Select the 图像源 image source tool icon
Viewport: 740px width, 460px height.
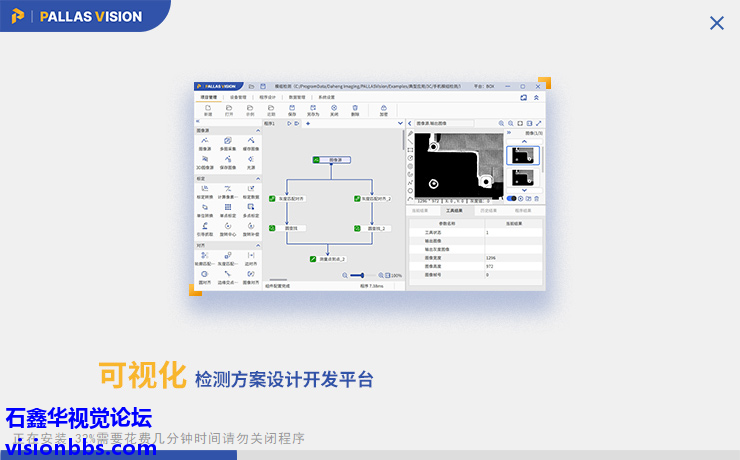click(x=204, y=142)
